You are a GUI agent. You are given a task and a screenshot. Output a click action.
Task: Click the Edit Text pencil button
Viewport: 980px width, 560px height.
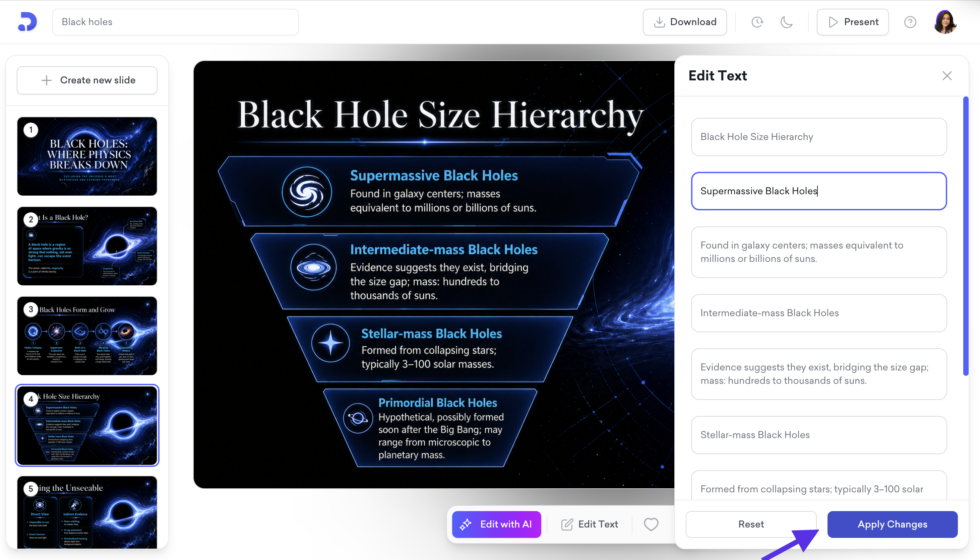click(590, 524)
